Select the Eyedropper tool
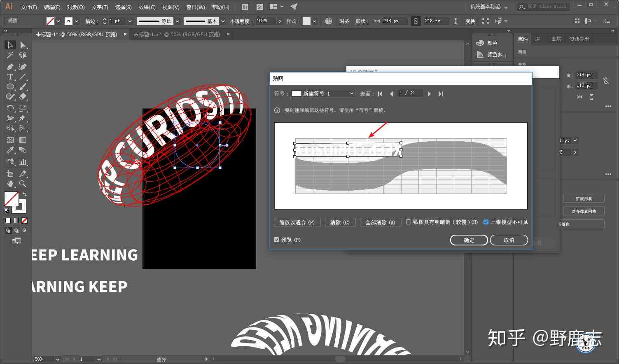The width and height of the screenshot is (619, 364). pyautogui.click(x=10, y=150)
